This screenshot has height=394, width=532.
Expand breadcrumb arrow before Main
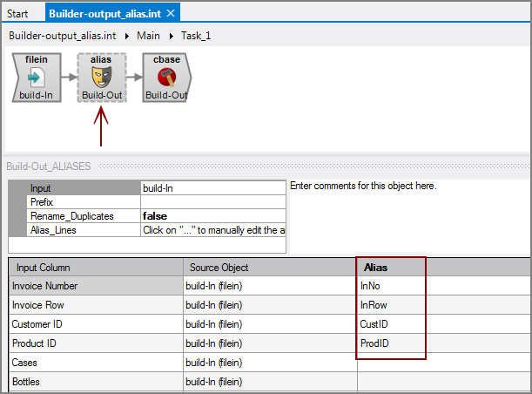point(127,36)
